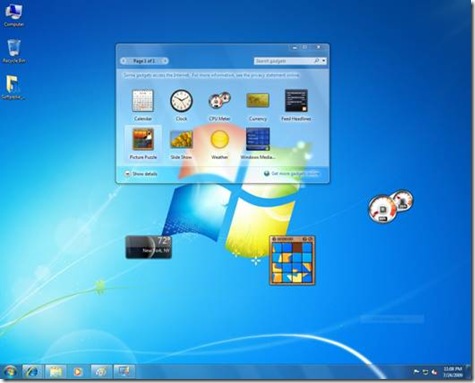475x383 pixels.
Task: Choose the Slide Show gadget
Action: tap(181, 139)
